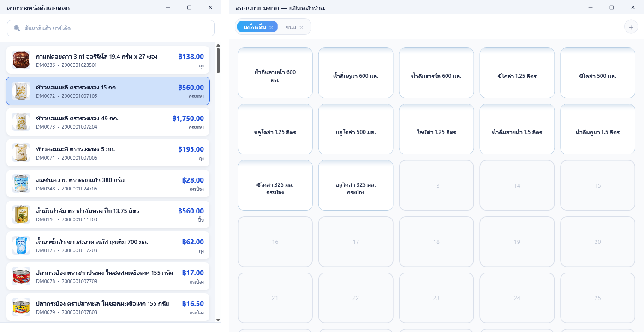The width and height of the screenshot is (644, 332).
Task: Switch to the ขนม tab
Action: pos(295,27)
